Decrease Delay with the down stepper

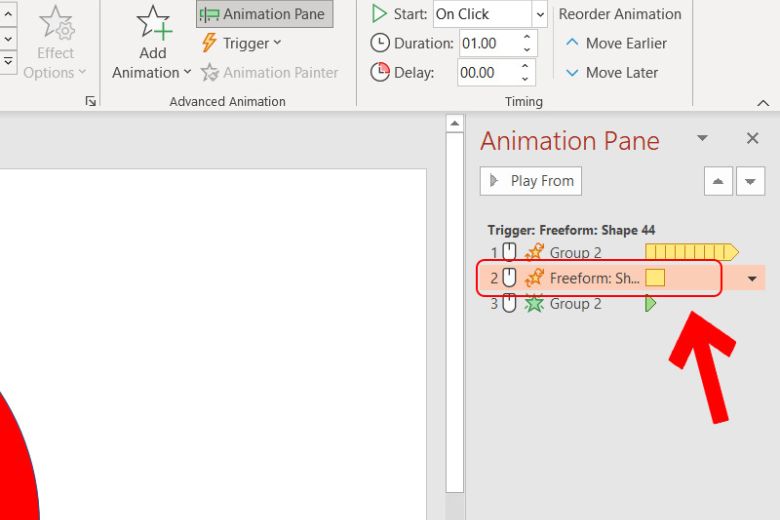pos(525,79)
